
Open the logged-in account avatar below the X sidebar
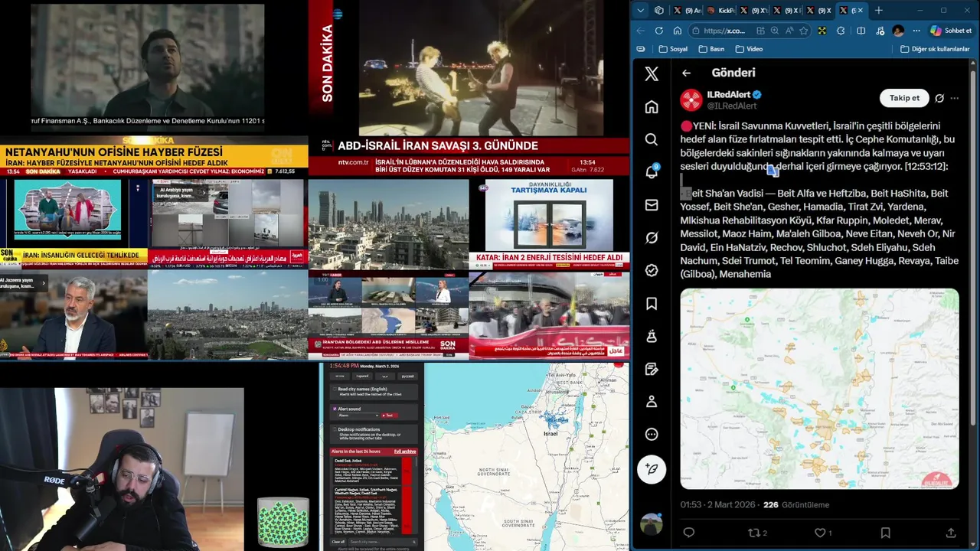click(652, 524)
